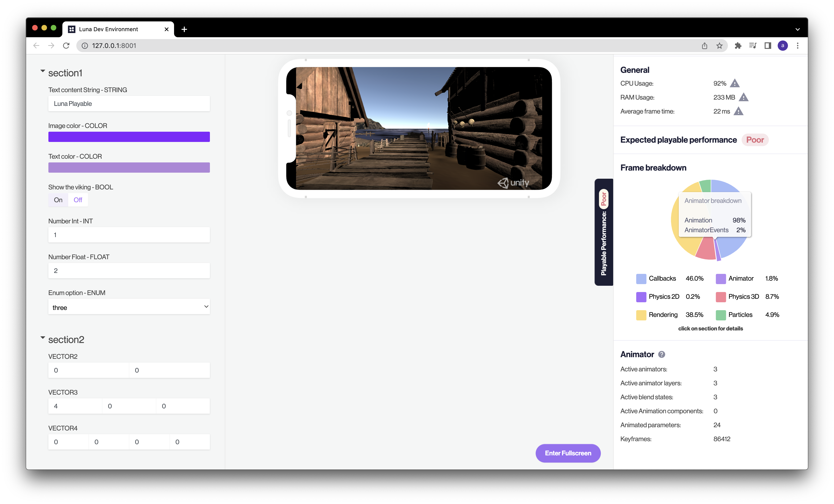This screenshot has width=834, height=504.
Task: Click the Text content String input field
Action: pos(129,103)
